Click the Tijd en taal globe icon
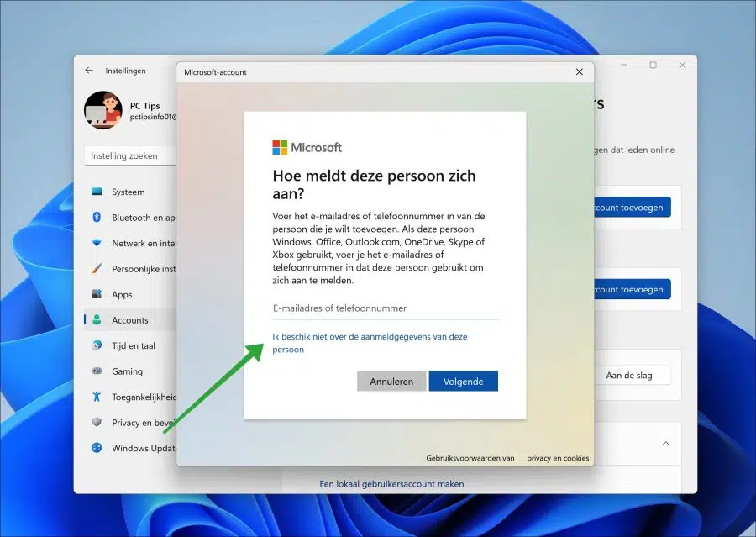 tap(97, 345)
